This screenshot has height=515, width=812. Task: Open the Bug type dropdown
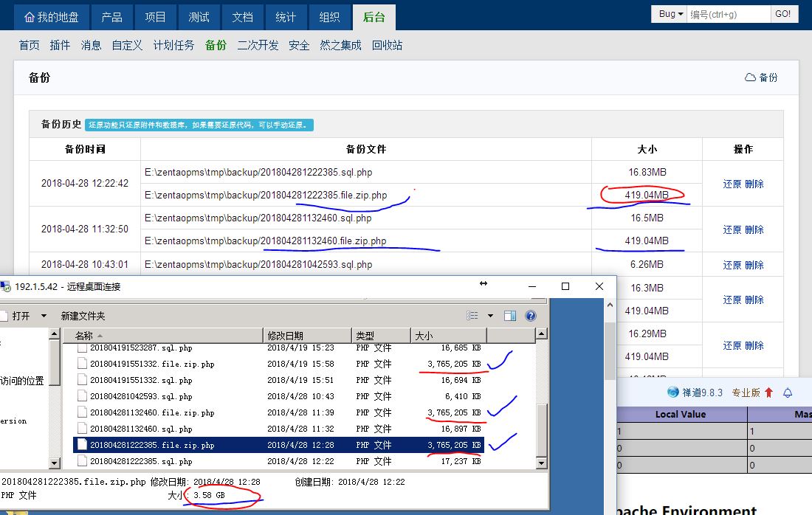point(671,14)
